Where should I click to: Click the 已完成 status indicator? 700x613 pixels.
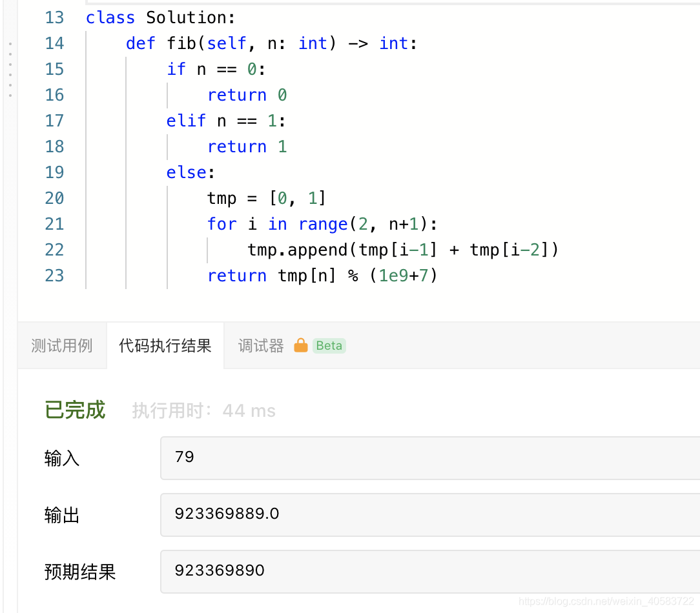[74, 410]
